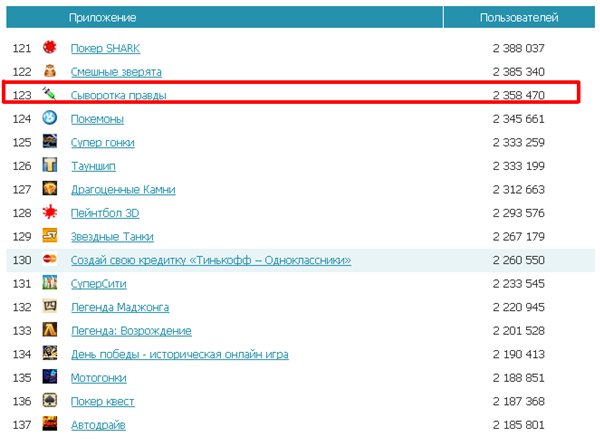Click the user count 2 185 801
The width and height of the screenshot is (600, 439).
tap(518, 425)
